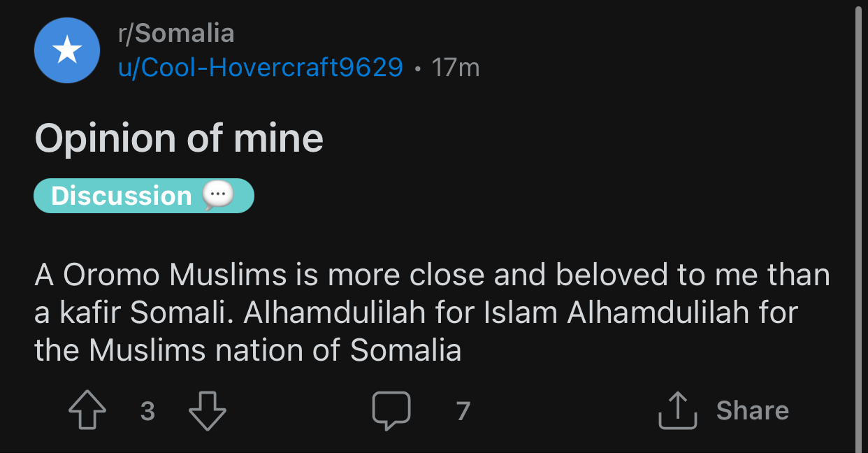868x453 pixels.
Task: Click the comment count number 7
Action: point(463,410)
